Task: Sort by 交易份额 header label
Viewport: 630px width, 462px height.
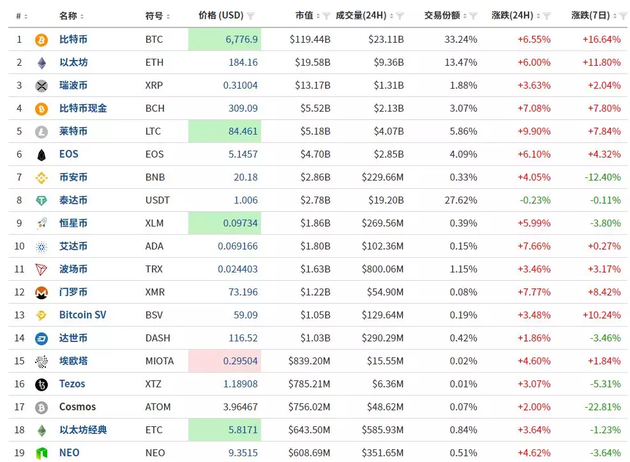Action: point(442,15)
